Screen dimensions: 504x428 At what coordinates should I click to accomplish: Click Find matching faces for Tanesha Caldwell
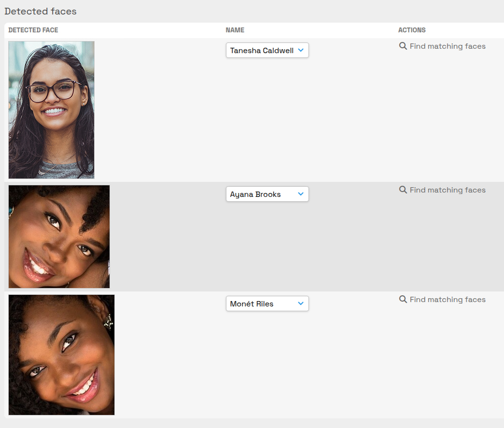[447, 46]
